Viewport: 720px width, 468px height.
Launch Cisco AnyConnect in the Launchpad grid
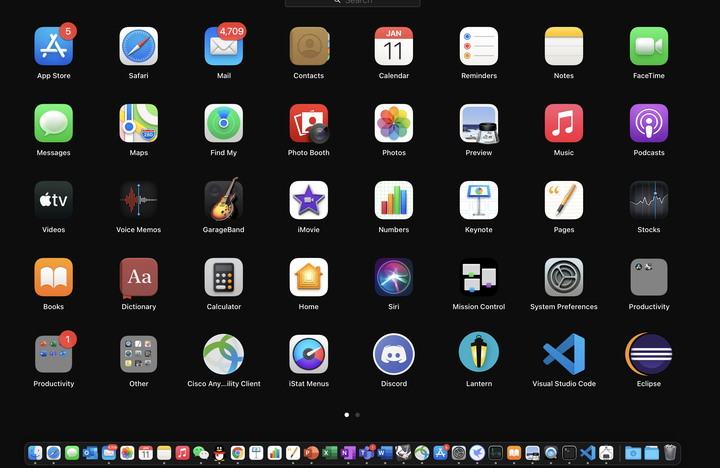click(x=224, y=354)
